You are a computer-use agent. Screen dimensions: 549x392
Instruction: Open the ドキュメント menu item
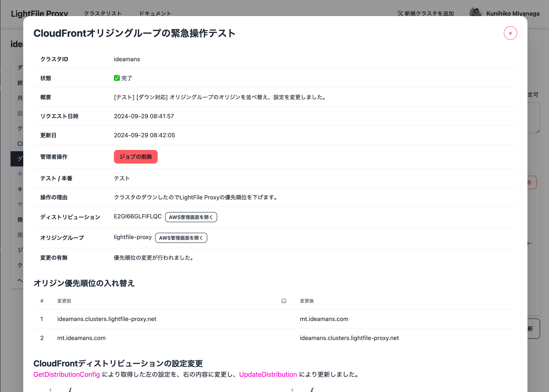click(x=156, y=14)
